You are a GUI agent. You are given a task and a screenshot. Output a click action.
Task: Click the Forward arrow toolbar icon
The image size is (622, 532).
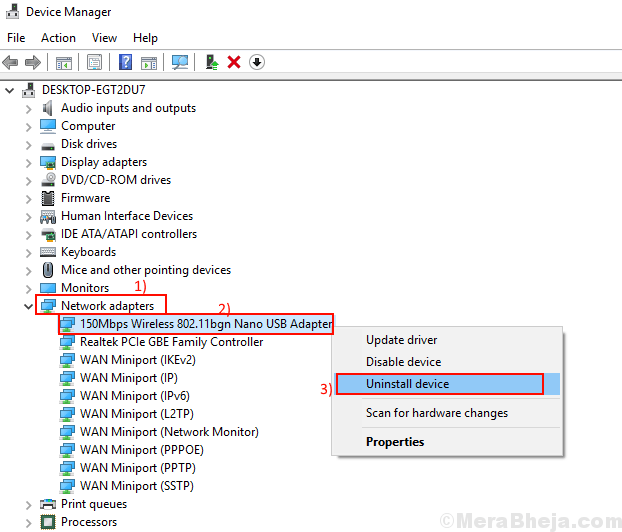point(33,62)
